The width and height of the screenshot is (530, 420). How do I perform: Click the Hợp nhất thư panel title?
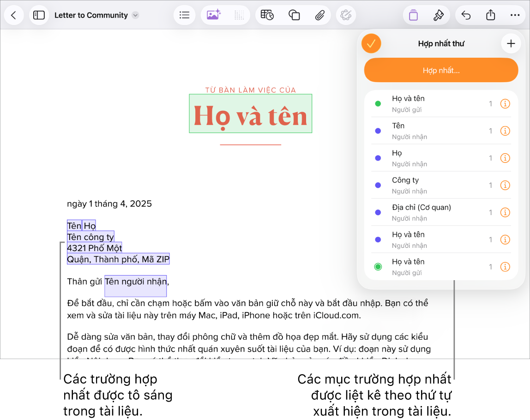(x=441, y=43)
